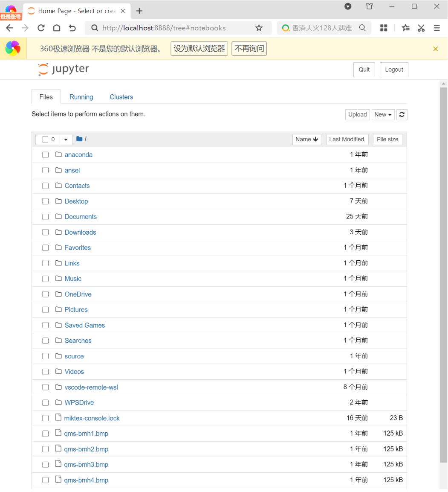This screenshot has height=492, width=448.
Task: Sort the list by Name
Action: coord(306,139)
